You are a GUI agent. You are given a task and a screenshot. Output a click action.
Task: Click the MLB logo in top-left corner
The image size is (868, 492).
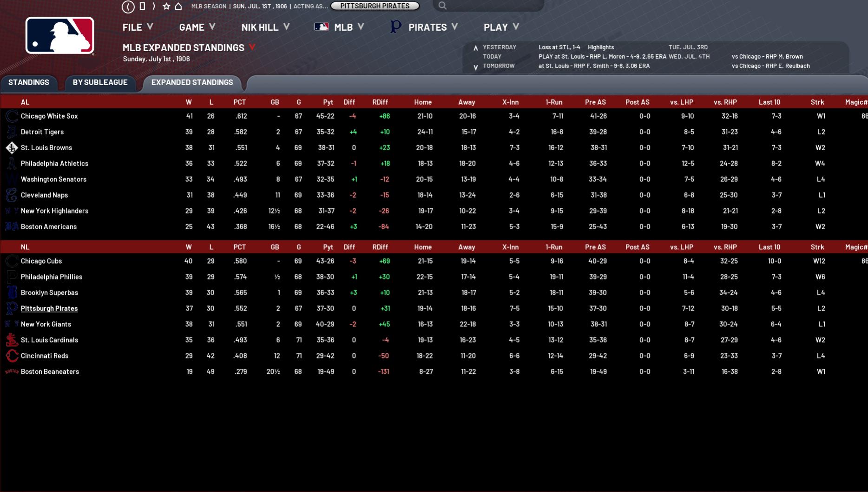[59, 36]
